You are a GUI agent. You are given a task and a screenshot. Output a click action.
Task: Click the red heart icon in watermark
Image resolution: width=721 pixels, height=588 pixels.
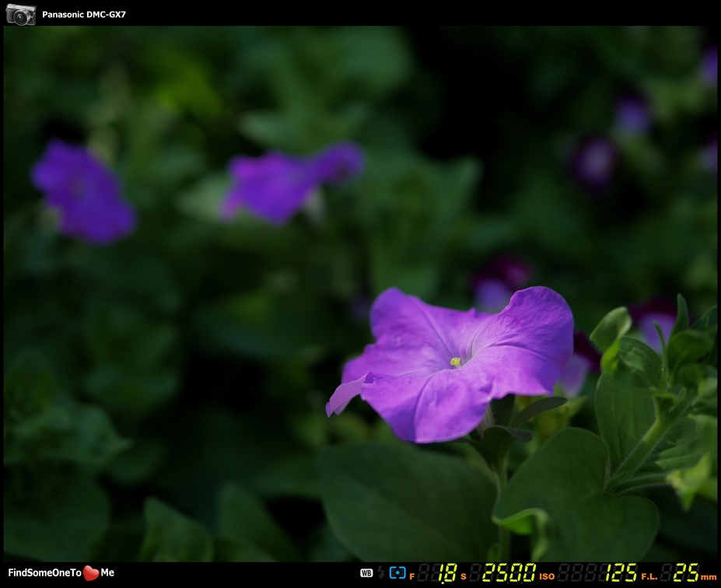pyautogui.click(x=91, y=572)
